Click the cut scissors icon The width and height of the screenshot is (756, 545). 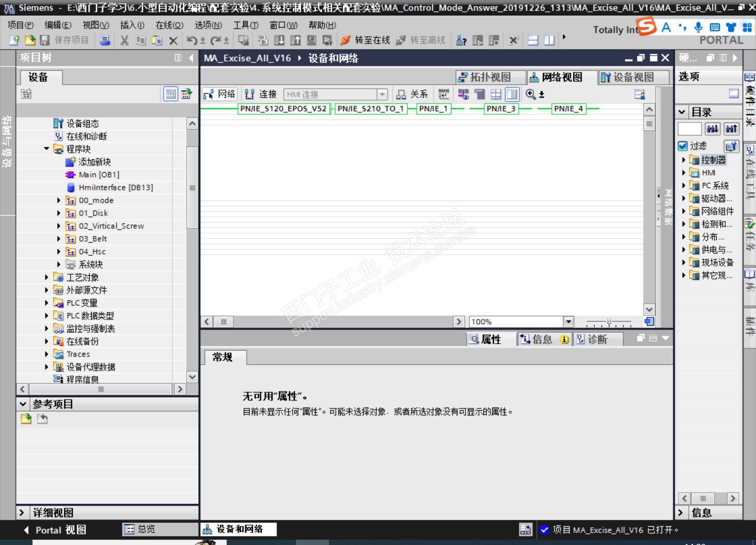pos(125,40)
